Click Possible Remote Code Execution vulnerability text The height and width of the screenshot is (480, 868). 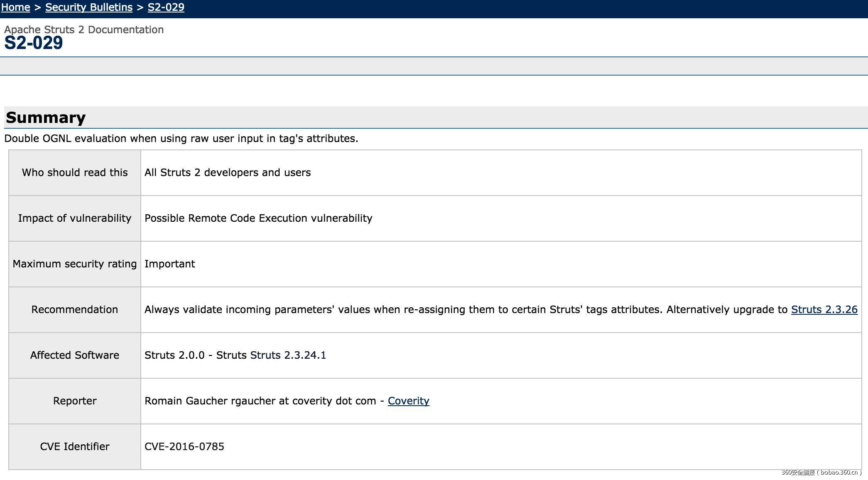tap(258, 218)
